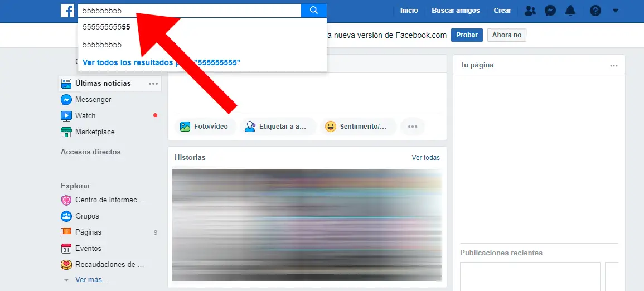Viewport: 644px width, 291px height.
Task: Click the Watch play icon
Action: [x=66, y=116]
